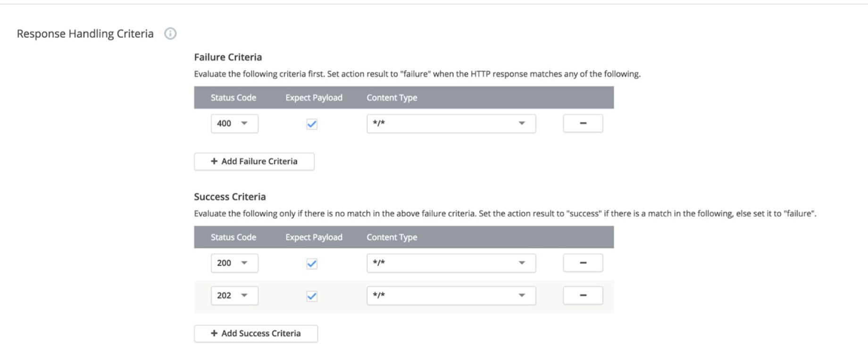
Task: Click Add Failure Criteria button
Action: point(254,161)
